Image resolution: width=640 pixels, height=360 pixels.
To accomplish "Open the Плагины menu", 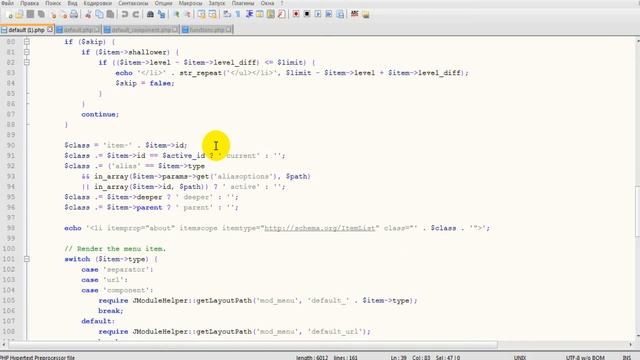I will 243,3.
